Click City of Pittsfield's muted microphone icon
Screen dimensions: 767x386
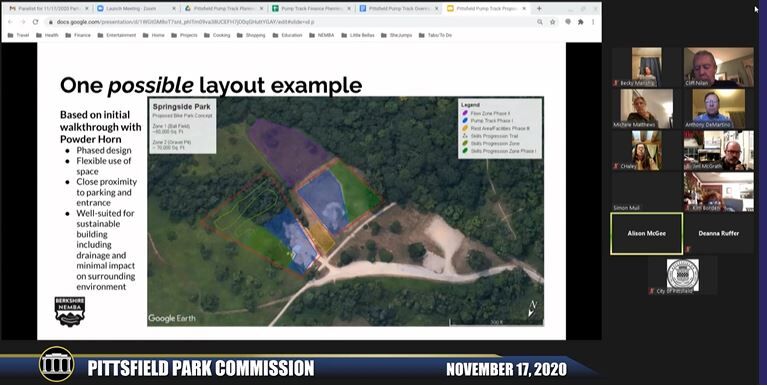pyautogui.click(x=652, y=291)
